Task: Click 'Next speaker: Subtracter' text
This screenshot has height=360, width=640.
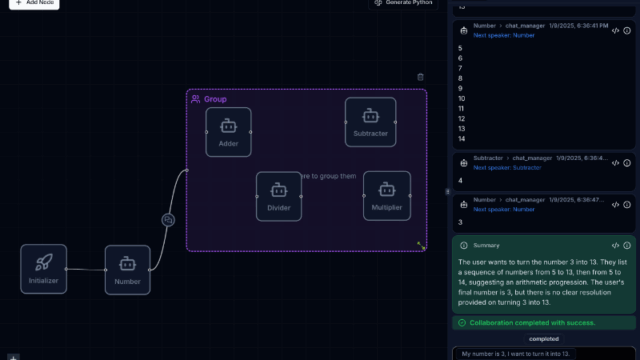Action: coord(507,168)
